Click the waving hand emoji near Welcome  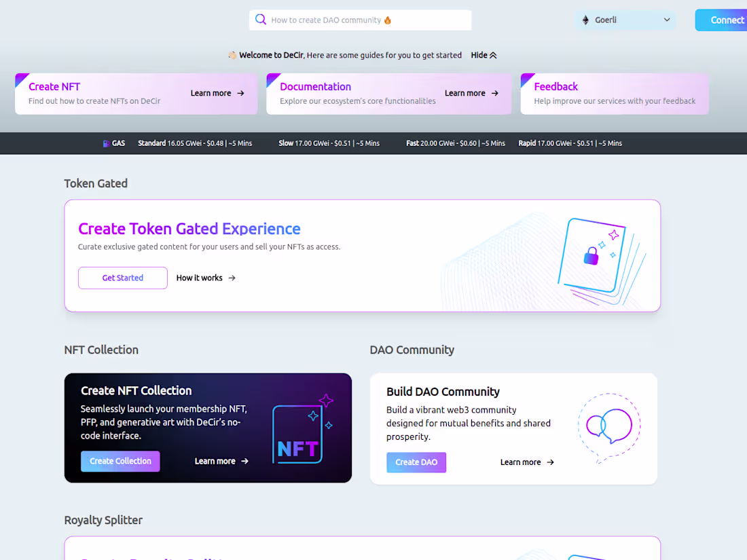[232, 55]
